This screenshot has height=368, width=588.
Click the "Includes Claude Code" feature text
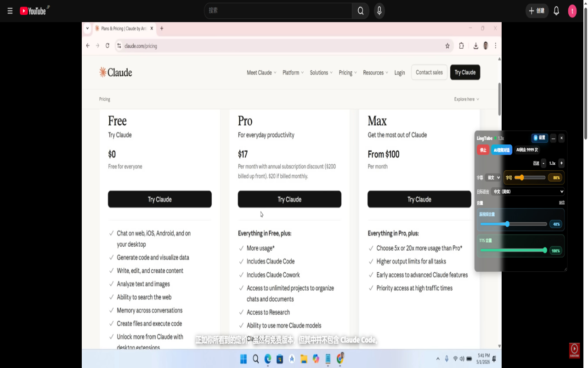pyautogui.click(x=271, y=261)
